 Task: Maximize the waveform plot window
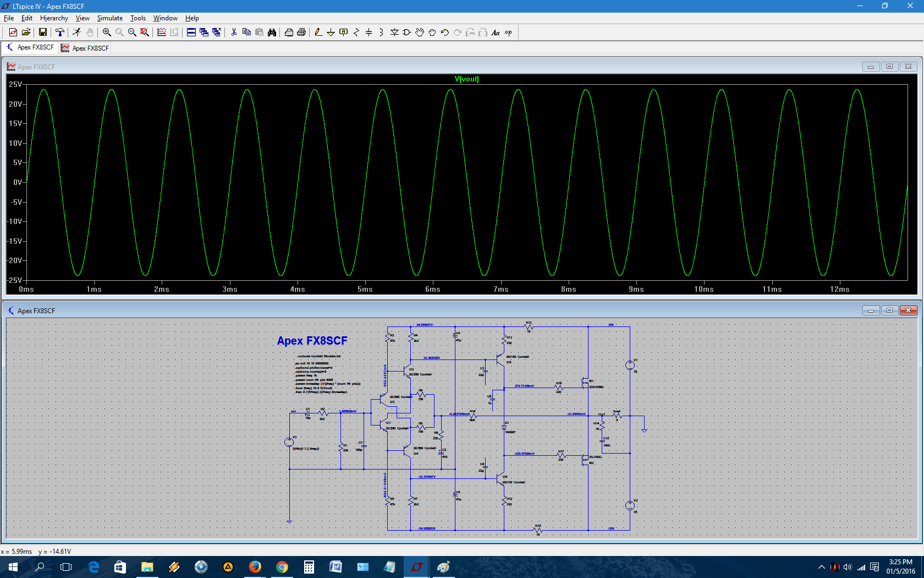(889, 67)
